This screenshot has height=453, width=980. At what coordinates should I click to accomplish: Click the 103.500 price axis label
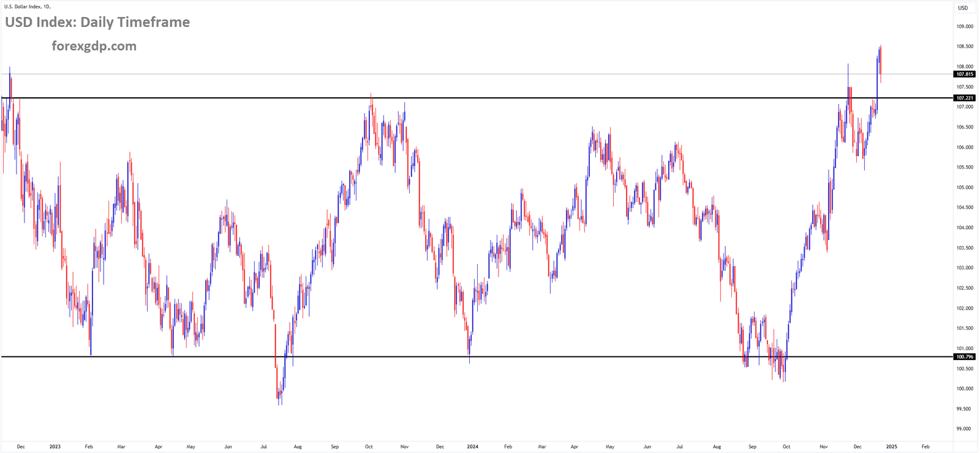pos(965,248)
